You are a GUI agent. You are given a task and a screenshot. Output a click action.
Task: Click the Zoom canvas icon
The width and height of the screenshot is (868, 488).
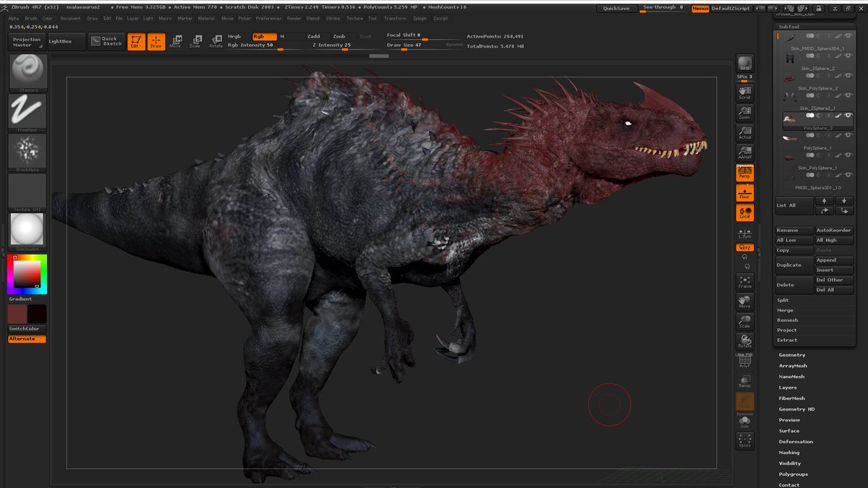coord(744,112)
